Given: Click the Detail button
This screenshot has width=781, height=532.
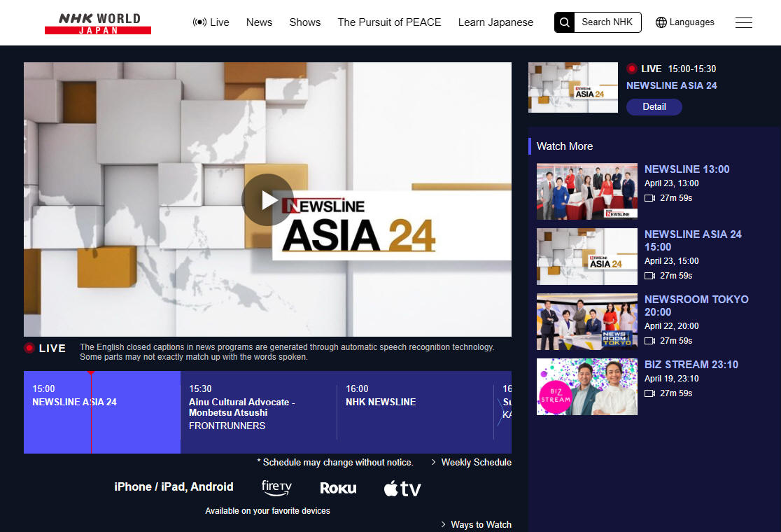Looking at the screenshot, I should (x=654, y=106).
